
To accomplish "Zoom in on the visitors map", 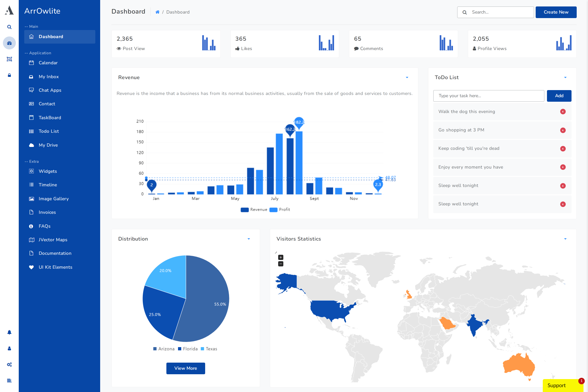I will click(x=281, y=257).
